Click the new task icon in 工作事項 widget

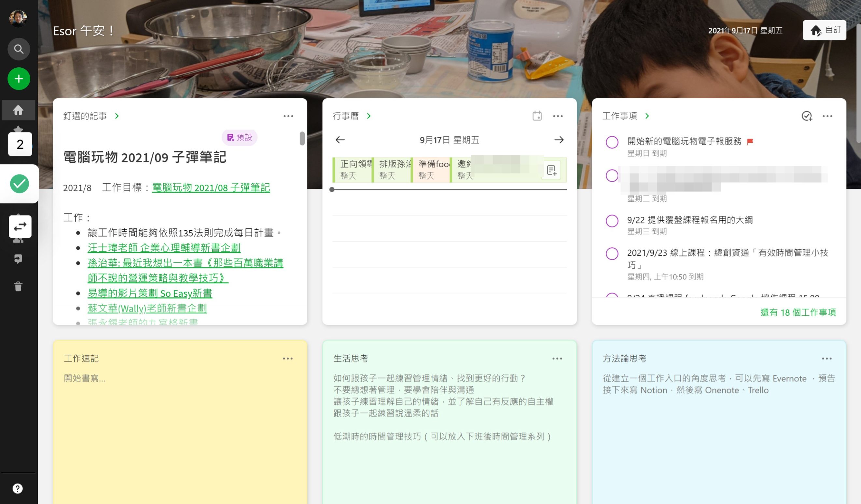tap(807, 116)
